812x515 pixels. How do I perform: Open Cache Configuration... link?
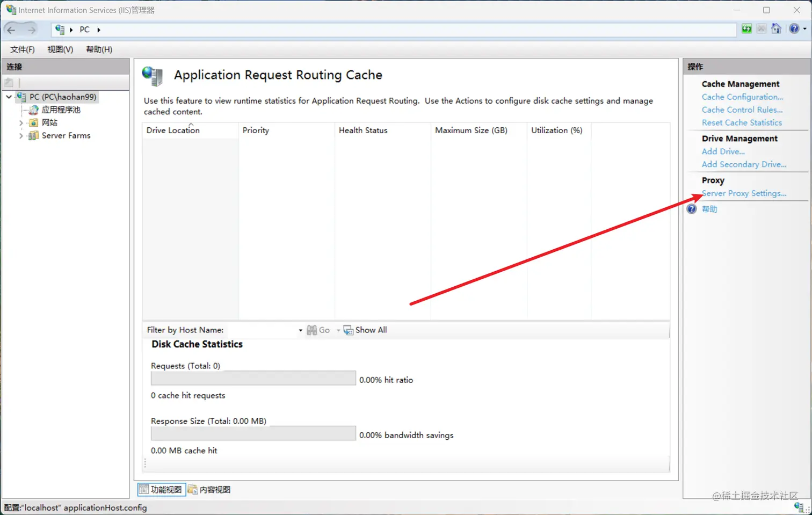pyautogui.click(x=742, y=97)
